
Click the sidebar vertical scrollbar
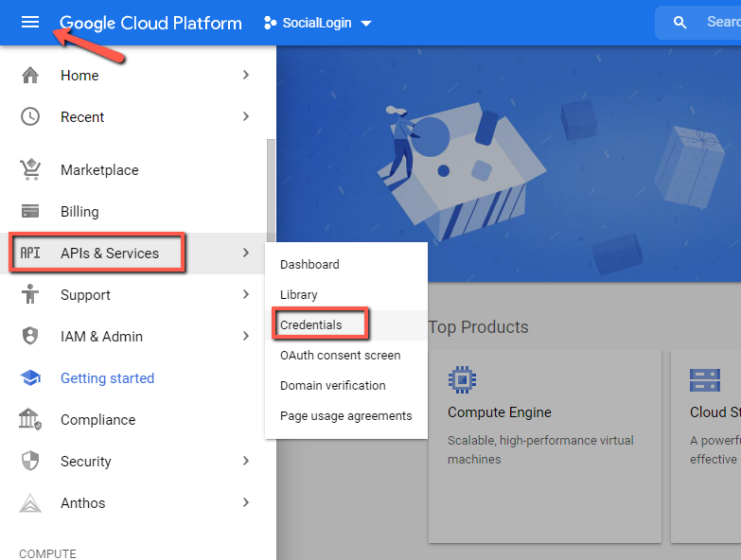coord(271,189)
